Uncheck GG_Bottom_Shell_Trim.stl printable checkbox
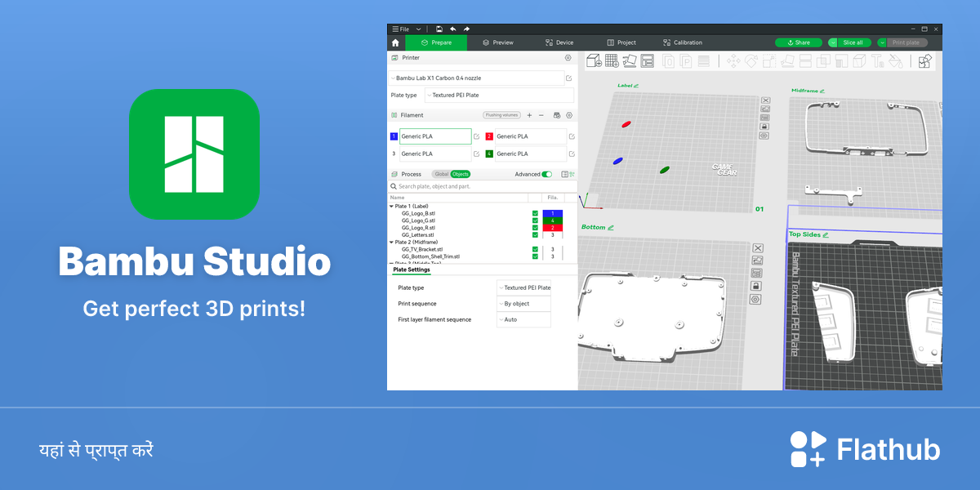Image resolution: width=980 pixels, height=490 pixels. pyautogui.click(x=535, y=256)
